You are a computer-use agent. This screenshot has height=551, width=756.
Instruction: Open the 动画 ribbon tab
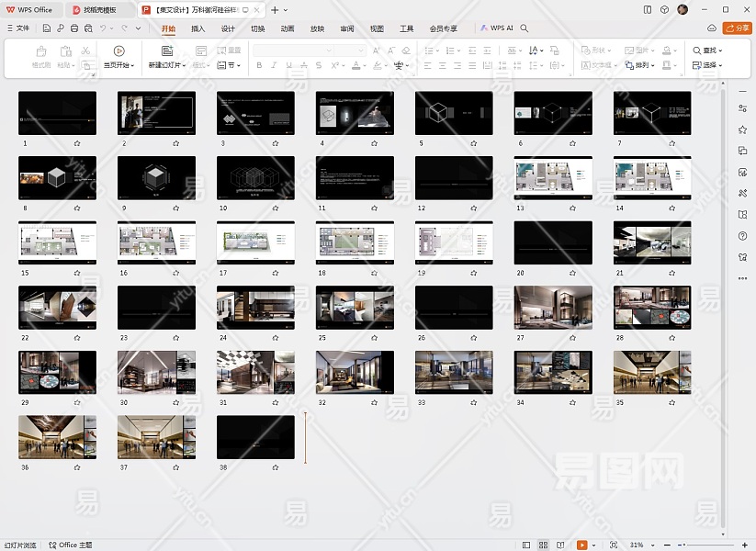coord(288,28)
